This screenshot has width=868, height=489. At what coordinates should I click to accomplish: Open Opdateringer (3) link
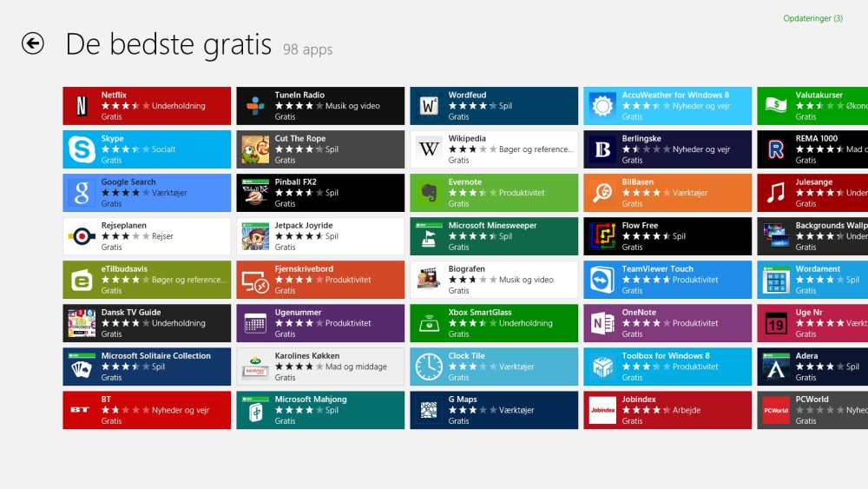click(812, 18)
